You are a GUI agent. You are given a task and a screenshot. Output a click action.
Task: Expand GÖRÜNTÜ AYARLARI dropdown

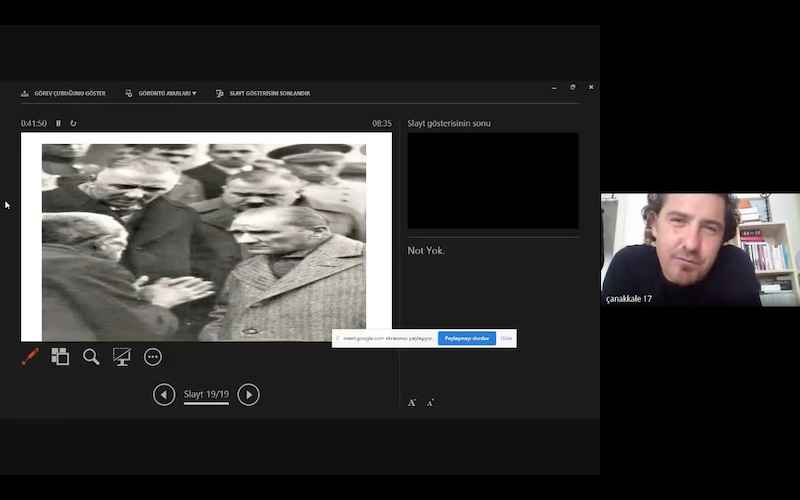[160, 93]
